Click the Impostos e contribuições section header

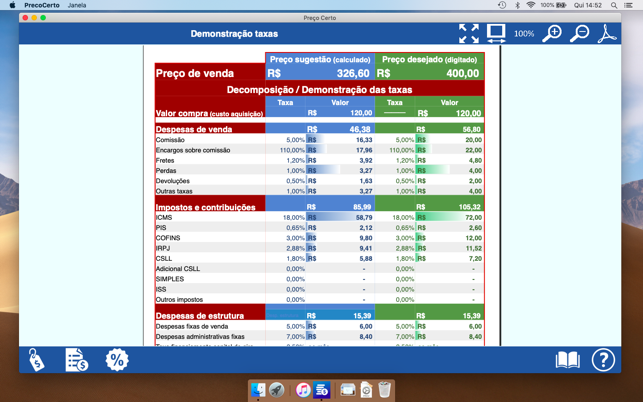coord(205,207)
